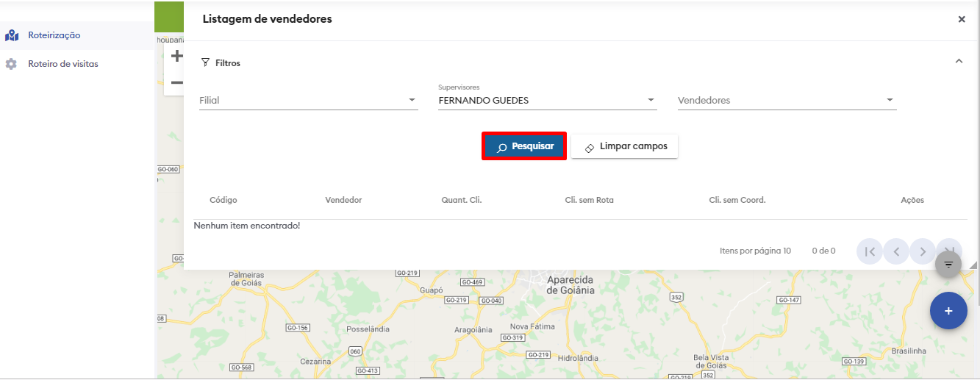Click the filter funnel icon beside Filtros
This screenshot has height=380, width=980.
tap(205, 63)
